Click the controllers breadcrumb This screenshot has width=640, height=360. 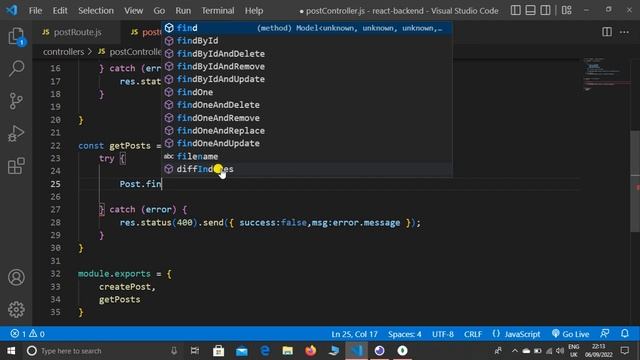[x=63, y=52]
